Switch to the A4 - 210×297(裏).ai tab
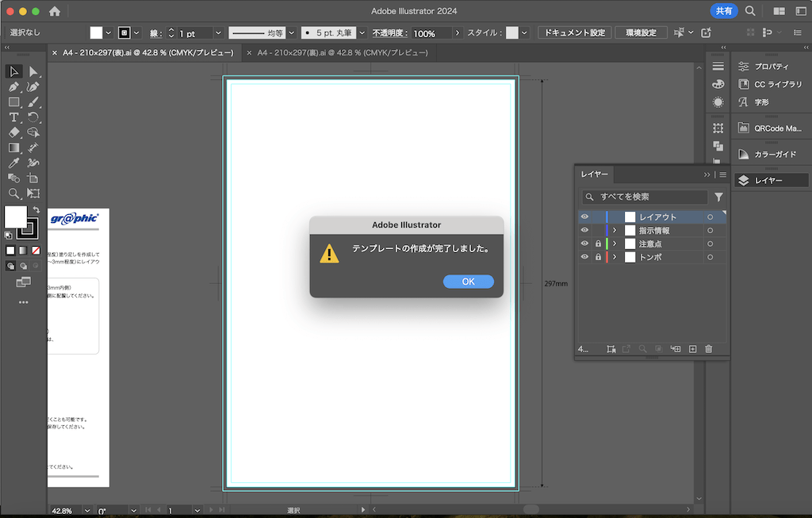Viewport: 812px width, 518px height. tap(342, 52)
